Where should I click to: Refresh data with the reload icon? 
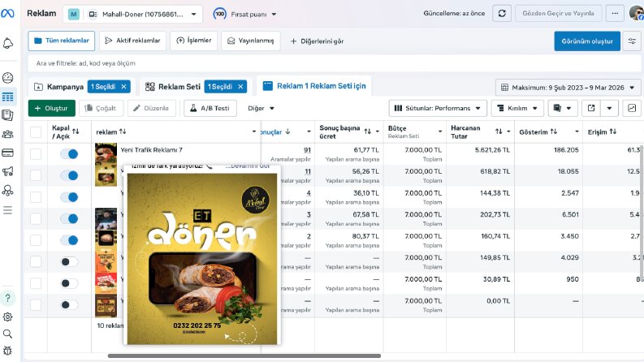502,14
